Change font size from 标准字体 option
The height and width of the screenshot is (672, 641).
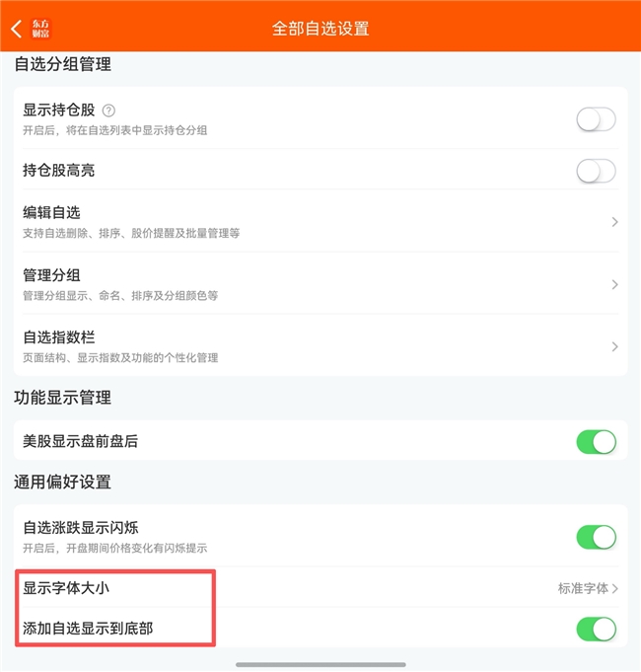(588, 588)
